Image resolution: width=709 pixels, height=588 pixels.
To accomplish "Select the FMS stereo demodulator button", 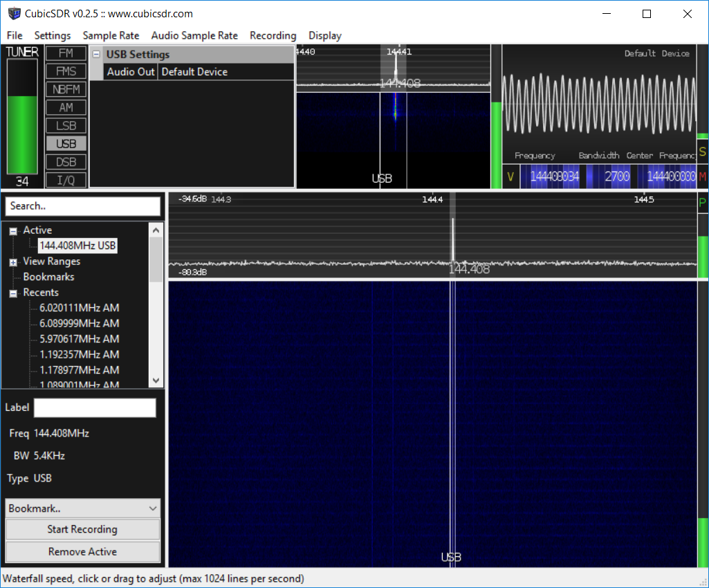I will click(66, 71).
